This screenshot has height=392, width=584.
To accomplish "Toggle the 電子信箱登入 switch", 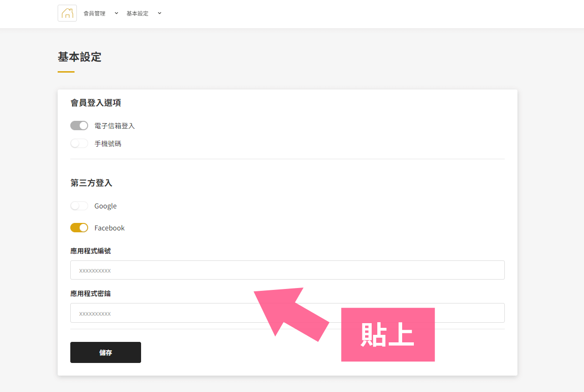I will point(79,126).
